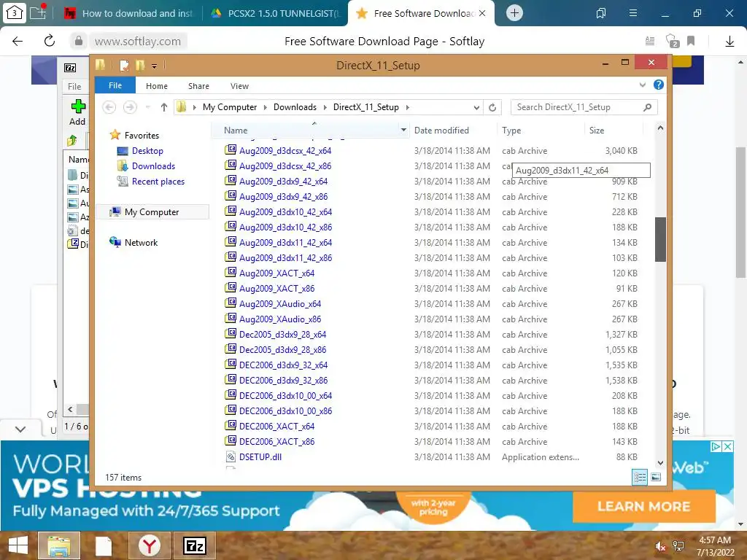
Task: Select file Aug2009_d3dx10_42_x64
Action: (x=285, y=212)
